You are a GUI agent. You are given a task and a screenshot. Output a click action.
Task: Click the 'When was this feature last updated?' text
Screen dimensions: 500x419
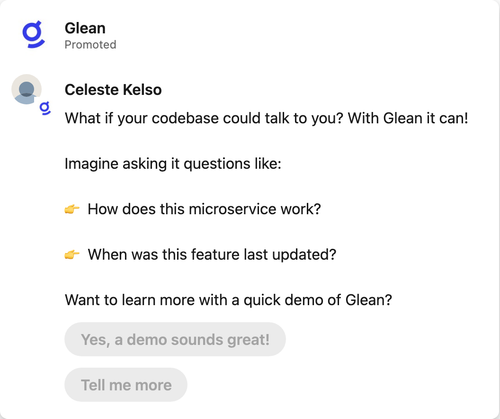(212, 255)
